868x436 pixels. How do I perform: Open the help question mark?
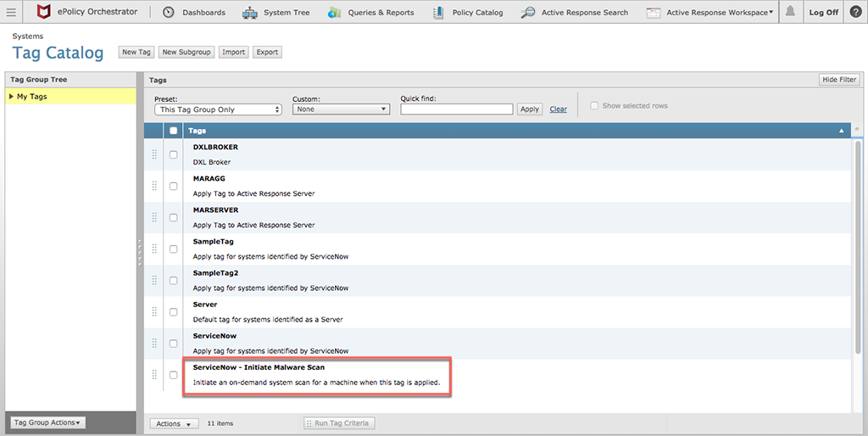[855, 12]
